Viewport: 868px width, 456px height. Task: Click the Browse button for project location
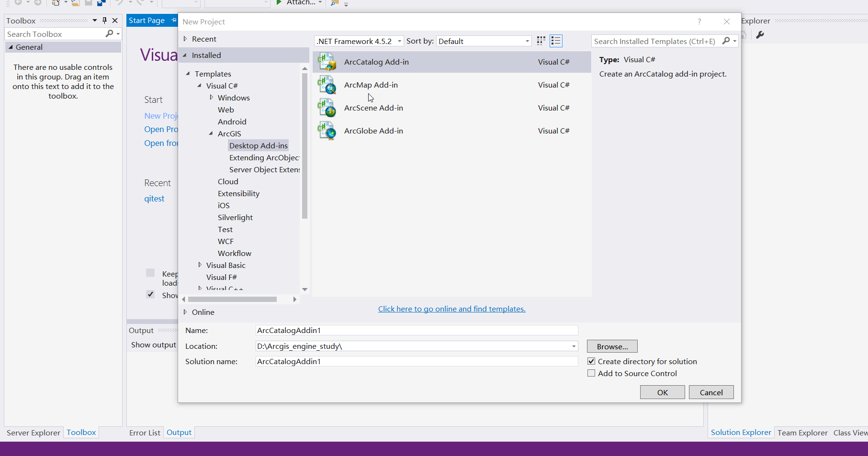[612, 346]
